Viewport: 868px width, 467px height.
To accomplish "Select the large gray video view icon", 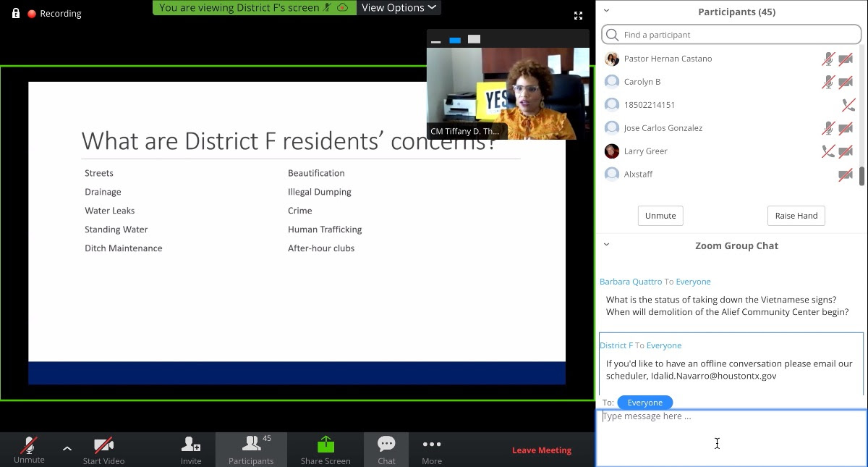I will tap(474, 39).
